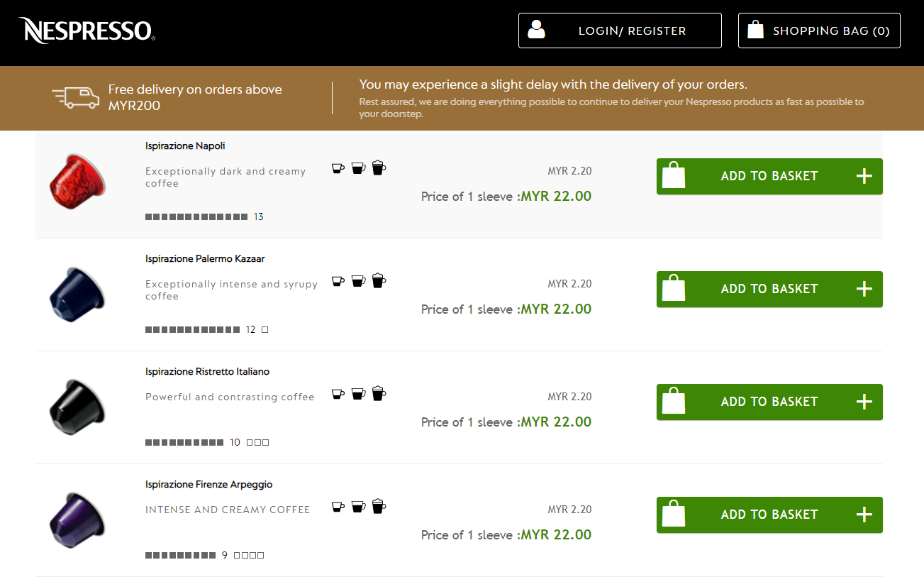Select the milk recipe cup icon for Ristretto Italiano
Image resolution: width=924 pixels, height=577 pixels.
coord(379,392)
